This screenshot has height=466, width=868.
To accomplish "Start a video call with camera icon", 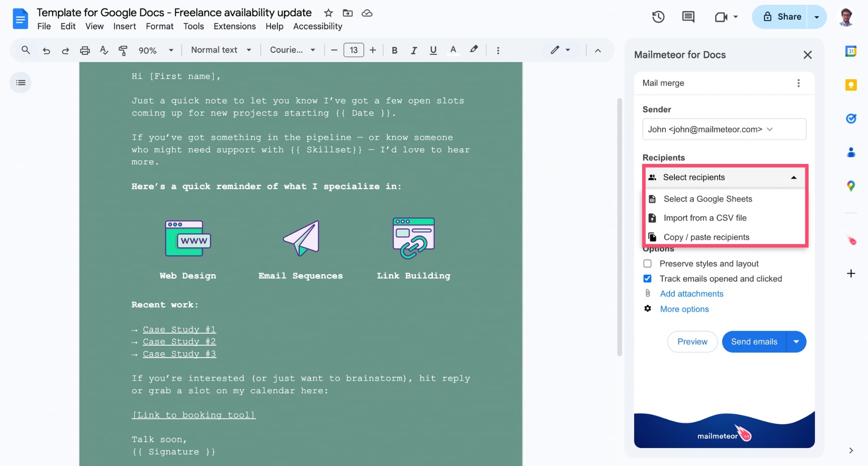I will coord(721,17).
